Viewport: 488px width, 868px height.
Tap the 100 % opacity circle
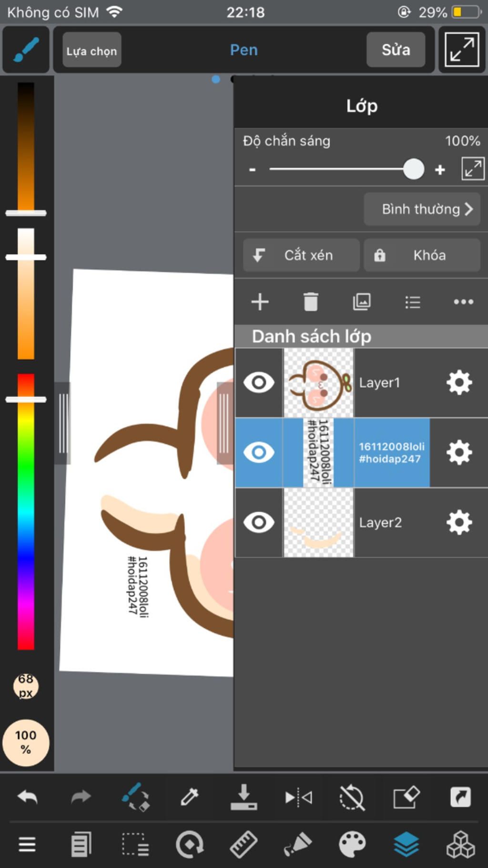[26, 743]
